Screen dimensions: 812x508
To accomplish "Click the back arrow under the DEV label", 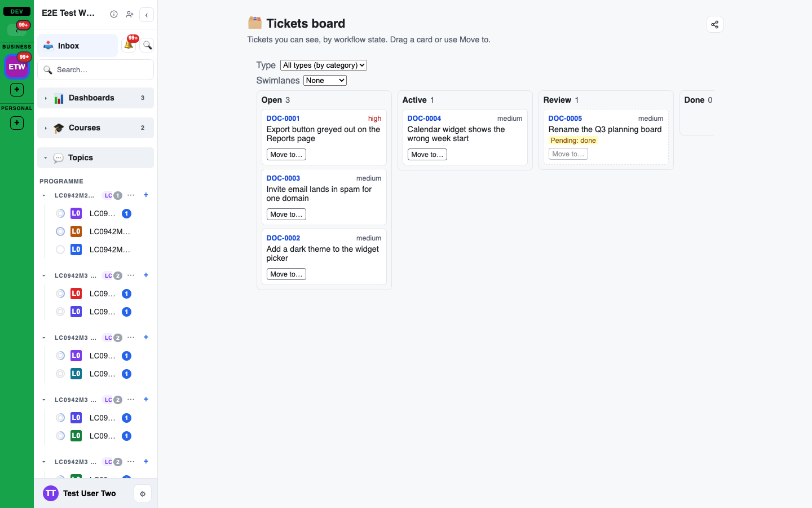I will pyautogui.click(x=17, y=29).
